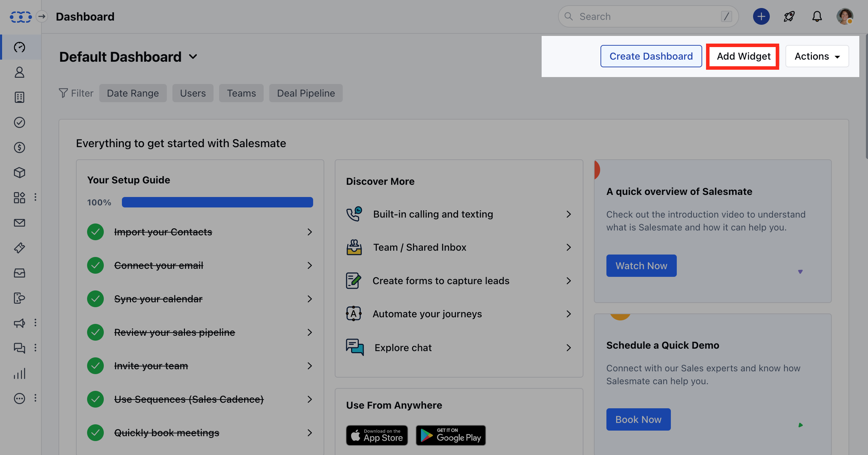Open the struck-through Invite your team step
Viewport: 868px width, 455px height.
coord(151,366)
